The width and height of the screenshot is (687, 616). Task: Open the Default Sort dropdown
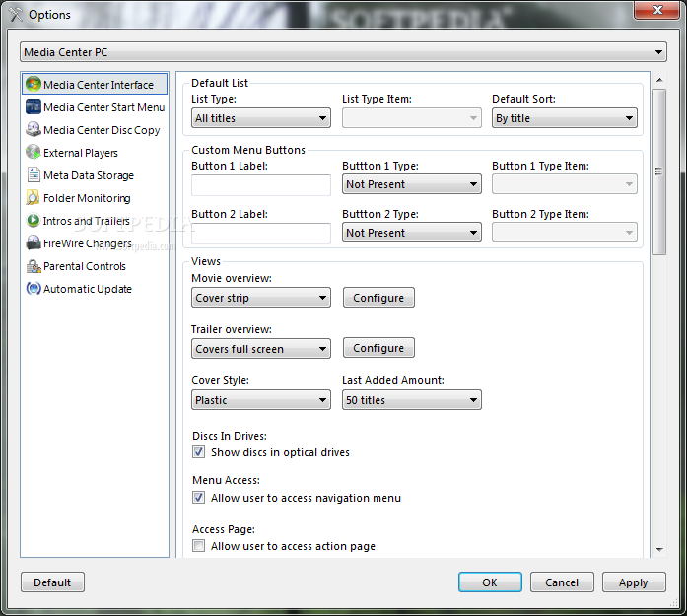565,118
